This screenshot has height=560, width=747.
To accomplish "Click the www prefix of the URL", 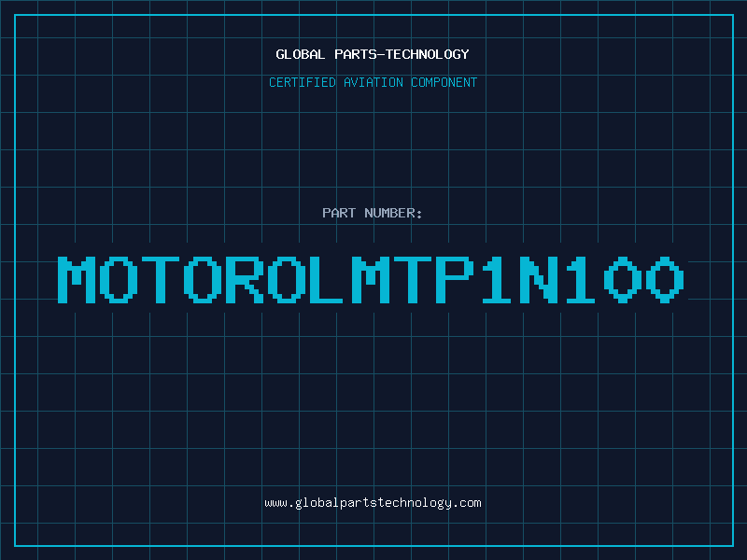I will click(275, 503).
